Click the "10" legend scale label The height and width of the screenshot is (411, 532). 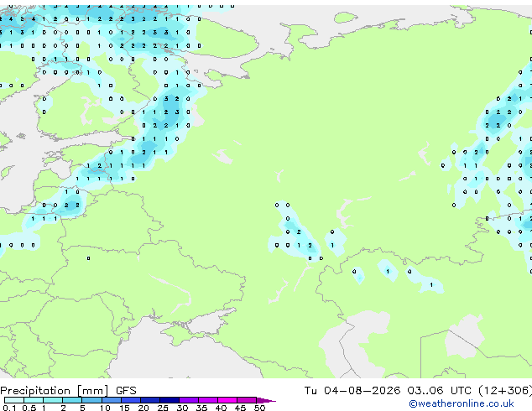(105, 408)
